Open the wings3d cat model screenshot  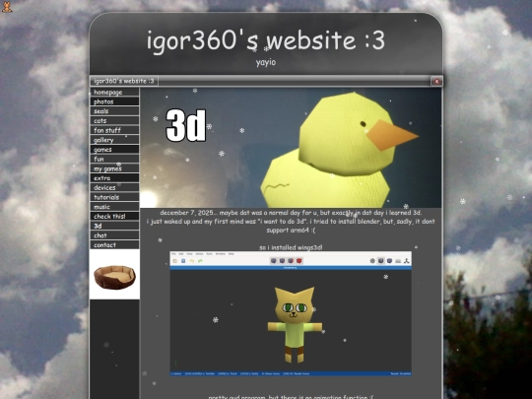(291, 313)
